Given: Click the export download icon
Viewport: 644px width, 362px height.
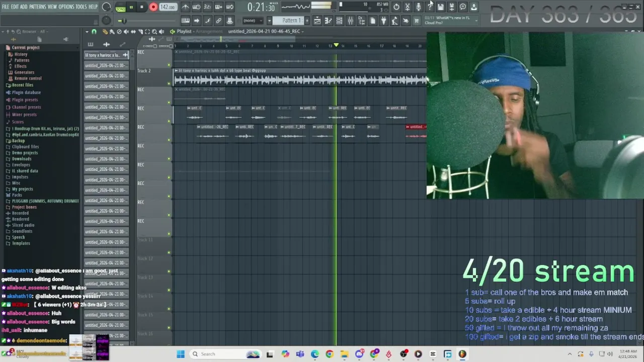Looking at the screenshot, I should point(474,7).
